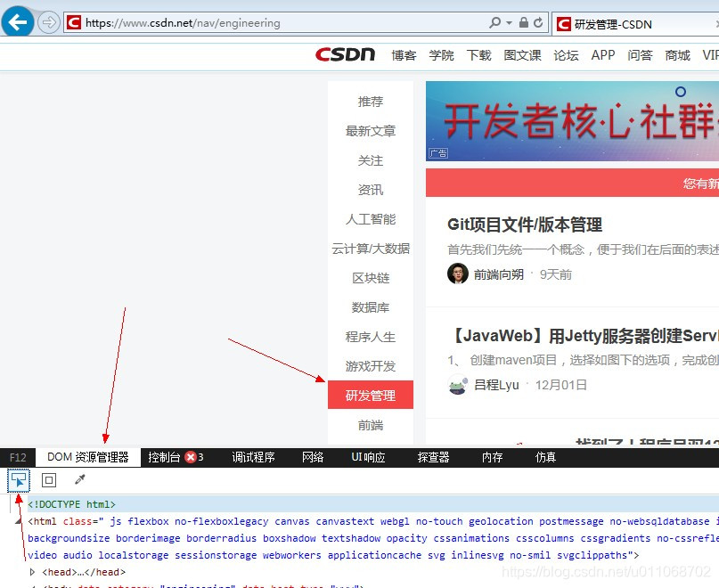This screenshot has width=719, height=588.
Task: Switch to UI 响应 devtools tab
Action: click(368, 457)
